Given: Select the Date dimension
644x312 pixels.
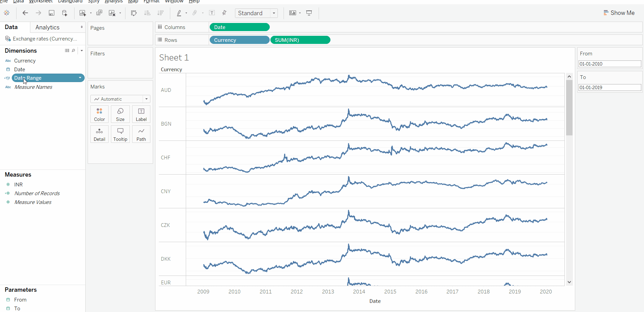Looking at the screenshot, I should 20,70.
